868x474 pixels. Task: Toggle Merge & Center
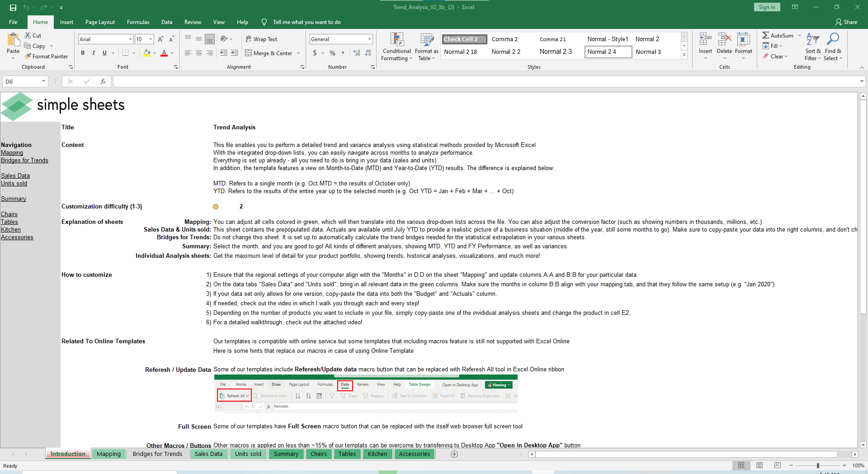click(x=269, y=53)
